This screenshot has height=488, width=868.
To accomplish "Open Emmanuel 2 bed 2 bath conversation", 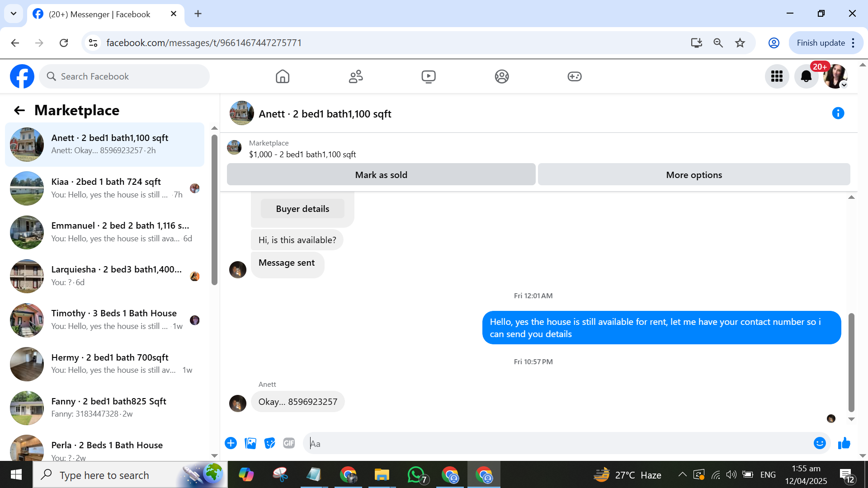I will tap(104, 232).
